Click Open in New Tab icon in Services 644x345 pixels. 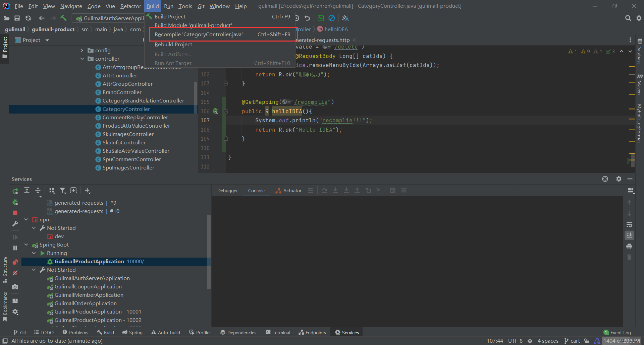(73, 190)
